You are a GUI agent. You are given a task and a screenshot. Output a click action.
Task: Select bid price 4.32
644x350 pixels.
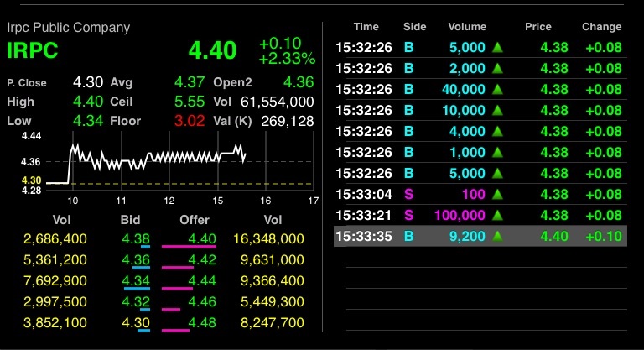pos(136,302)
